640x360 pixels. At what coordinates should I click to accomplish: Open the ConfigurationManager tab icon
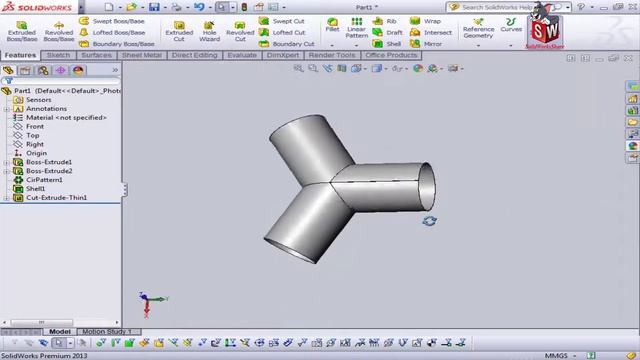coord(43,70)
